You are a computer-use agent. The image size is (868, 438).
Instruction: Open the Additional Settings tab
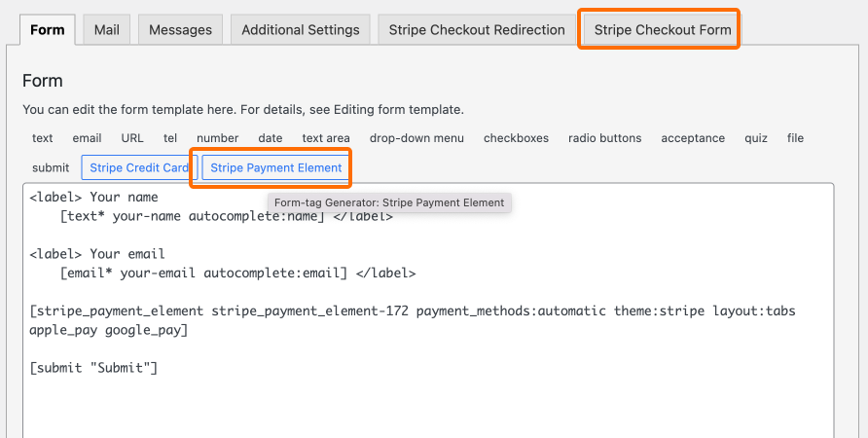pos(301,29)
